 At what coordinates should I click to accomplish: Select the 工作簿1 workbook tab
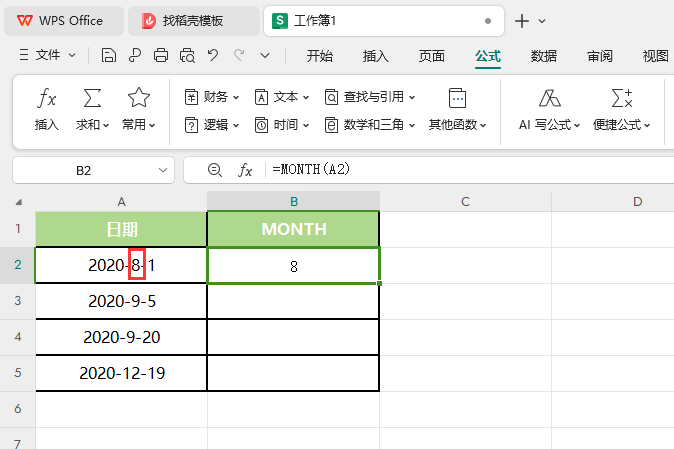[x=383, y=21]
